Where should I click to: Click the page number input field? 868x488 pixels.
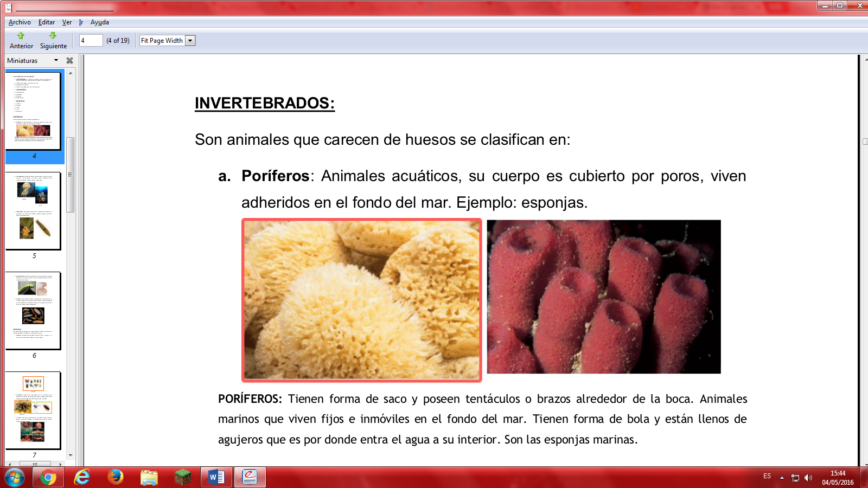[91, 41]
